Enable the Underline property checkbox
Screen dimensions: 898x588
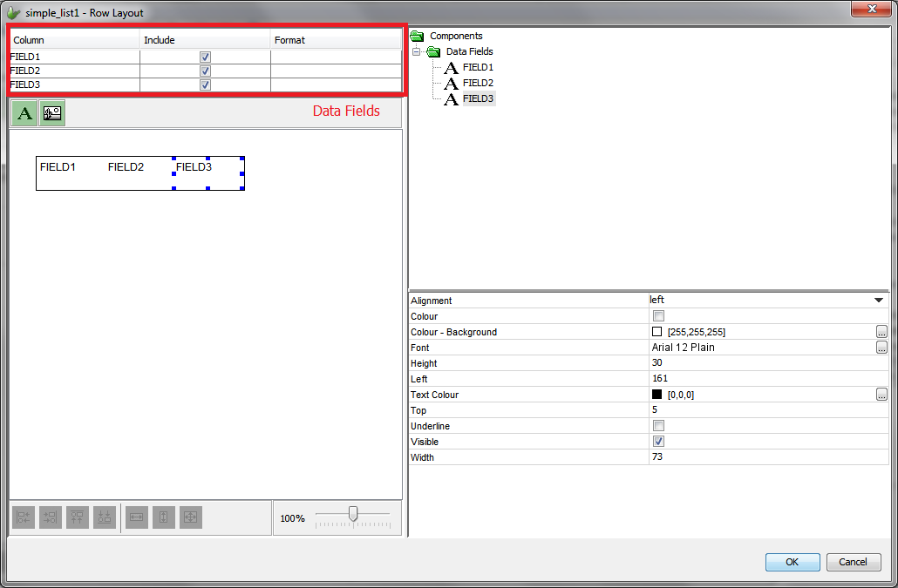pos(658,426)
